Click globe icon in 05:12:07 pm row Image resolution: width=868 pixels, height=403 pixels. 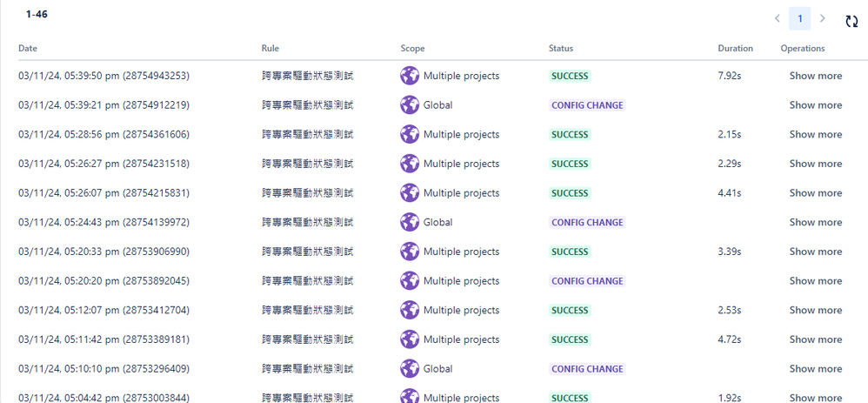click(x=410, y=311)
